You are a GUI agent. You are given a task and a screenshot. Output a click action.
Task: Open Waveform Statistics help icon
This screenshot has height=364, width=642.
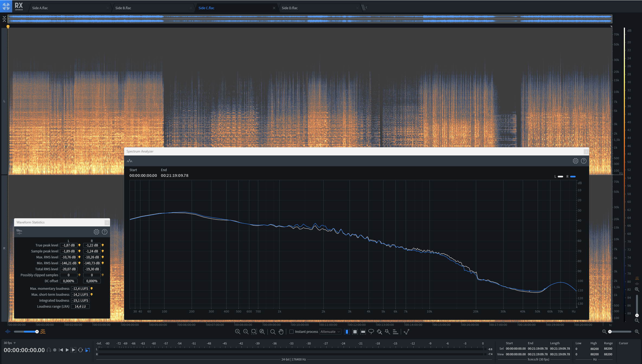click(105, 232)
